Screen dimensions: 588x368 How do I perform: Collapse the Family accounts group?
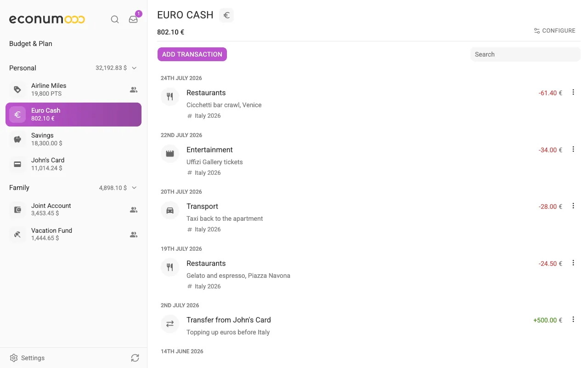[134, 188]
